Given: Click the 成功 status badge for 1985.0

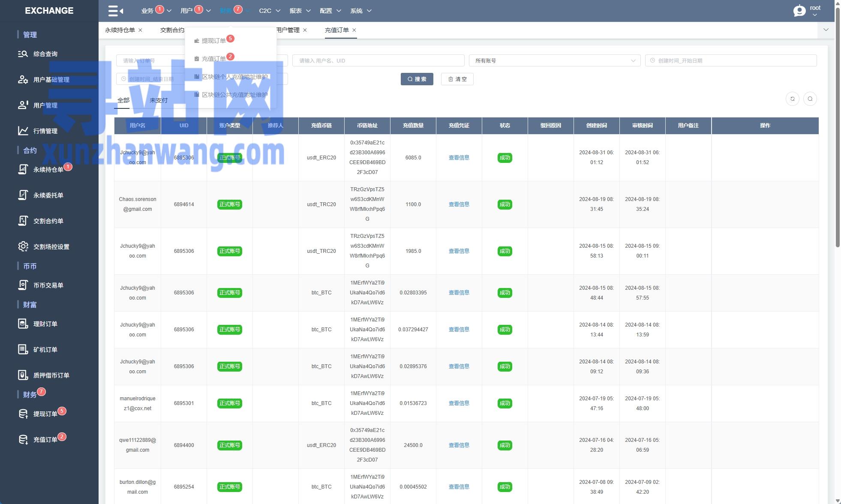Looking at the screenshot, I should (505, 251).
